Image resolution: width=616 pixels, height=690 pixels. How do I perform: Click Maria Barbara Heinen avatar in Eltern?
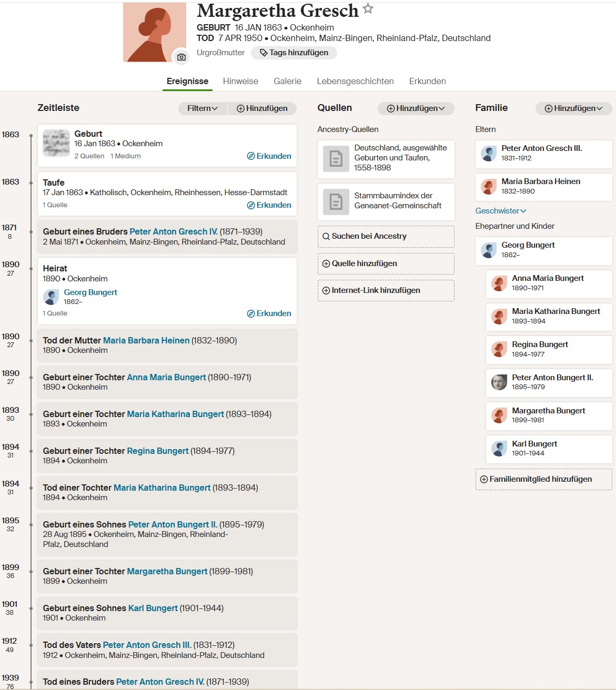click(x=489, y=186)
